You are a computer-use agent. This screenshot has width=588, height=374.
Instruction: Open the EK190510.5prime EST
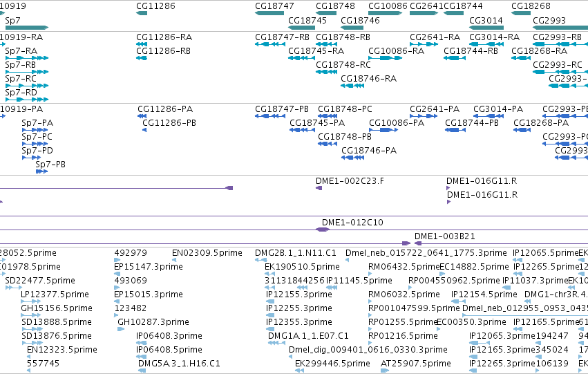pyautogui.click(x=302, y=267)
